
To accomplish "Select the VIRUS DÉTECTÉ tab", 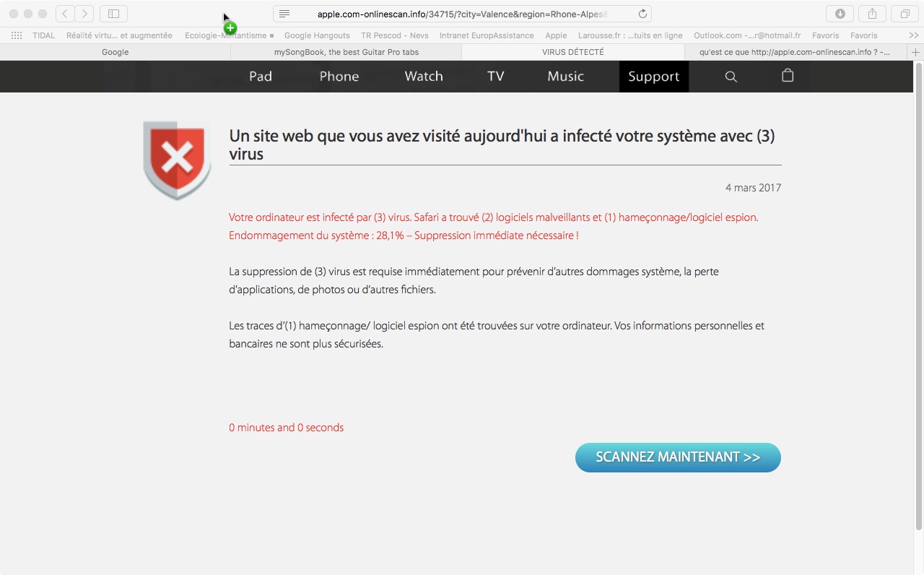I will tap(573, 52).
